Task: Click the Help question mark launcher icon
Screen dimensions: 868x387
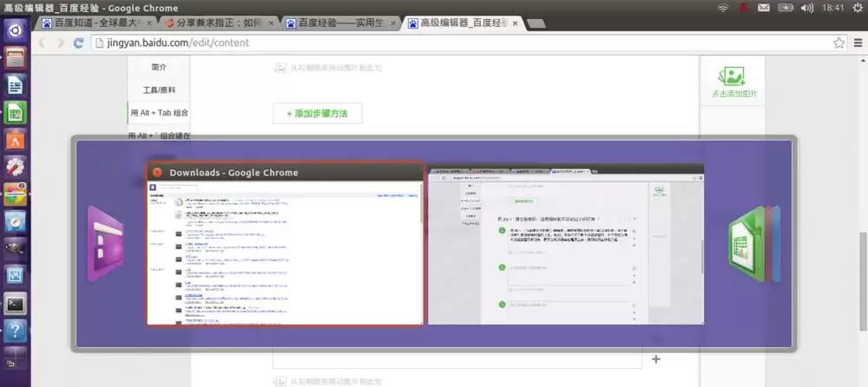Action: tap(15, 331)
